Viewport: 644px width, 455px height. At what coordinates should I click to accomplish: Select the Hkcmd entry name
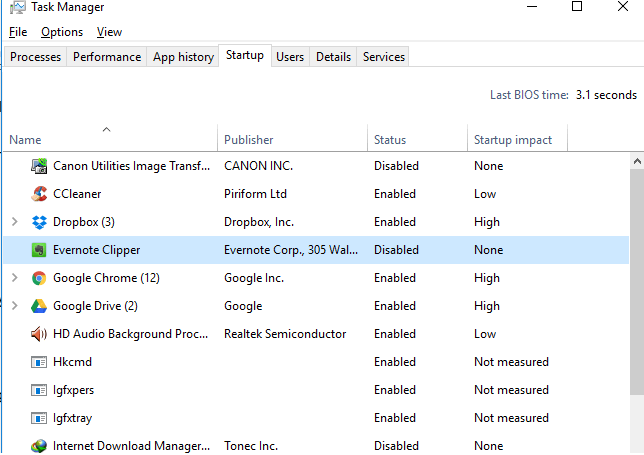(72, 362)
